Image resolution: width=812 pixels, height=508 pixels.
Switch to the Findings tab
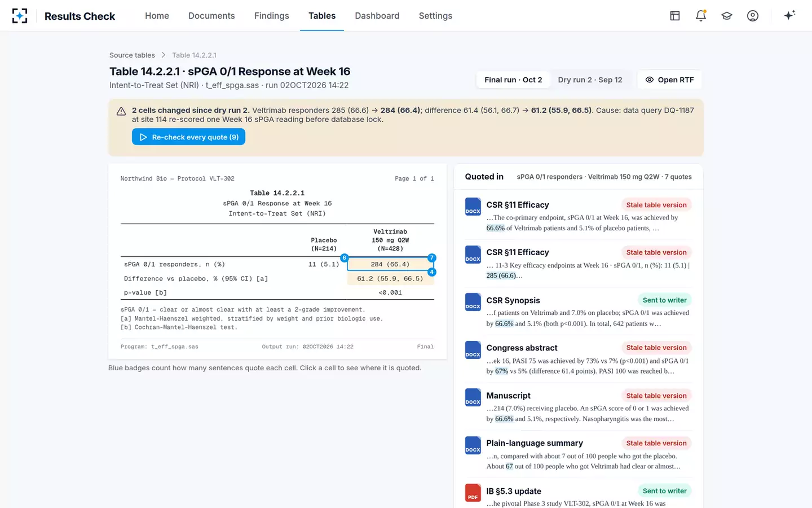272,16
